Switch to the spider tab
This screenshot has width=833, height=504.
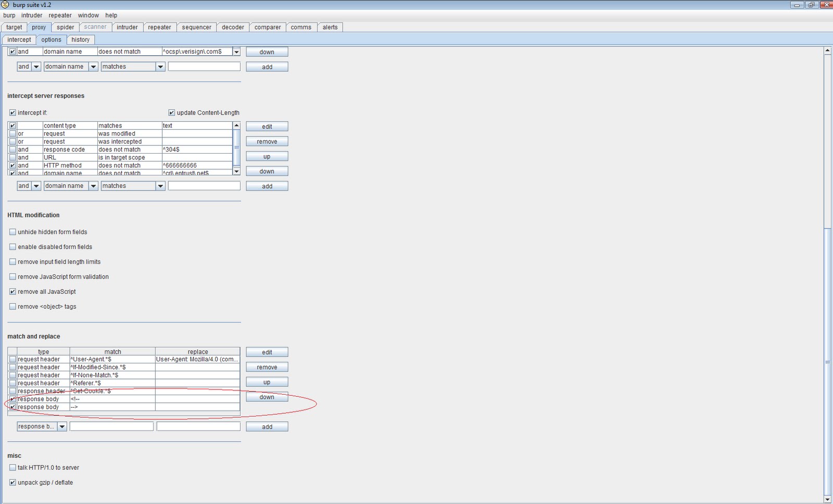(66, 27)
